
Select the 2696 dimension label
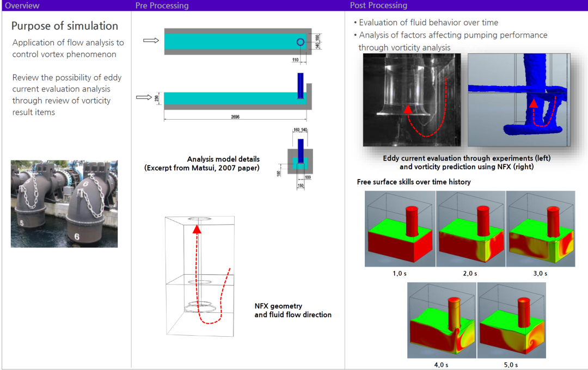[x=235, y=116]
